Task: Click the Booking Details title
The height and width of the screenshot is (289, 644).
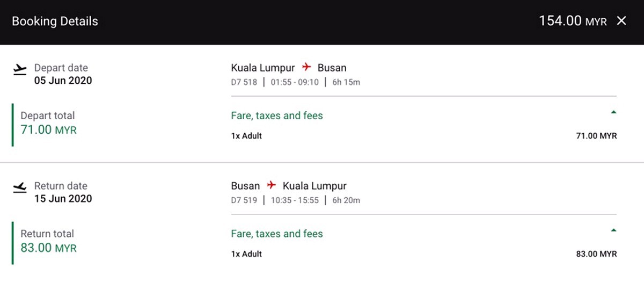Action: pos(55,21)
